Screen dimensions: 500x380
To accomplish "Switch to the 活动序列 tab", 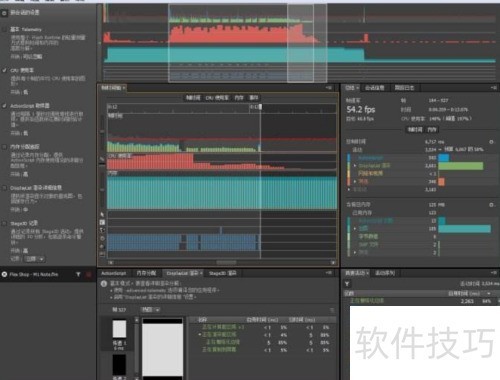I will tap(385, 273).
